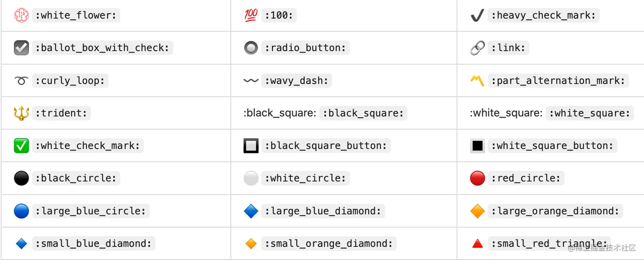Image resolution: width=644 pixels, height=260 pixels.
Task: Click the red circle emoji
Action: tap(477, 178)
